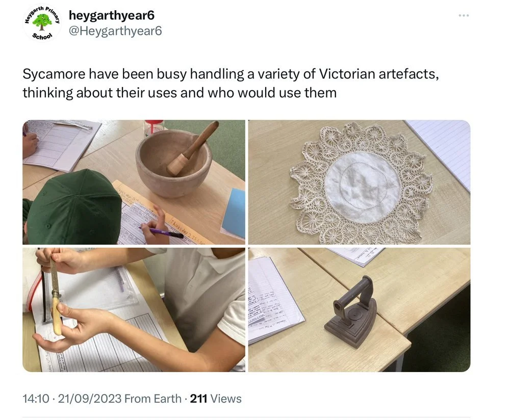Click the Heygarth Primary School profile avatar
The image size is (510, 420).
42,23
